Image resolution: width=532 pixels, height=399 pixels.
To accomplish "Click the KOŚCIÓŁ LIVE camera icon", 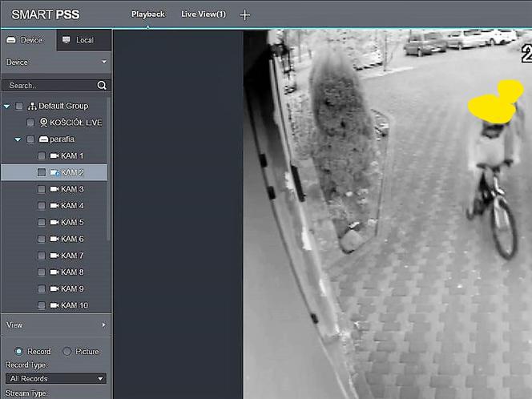I will (x=44, y=122).
